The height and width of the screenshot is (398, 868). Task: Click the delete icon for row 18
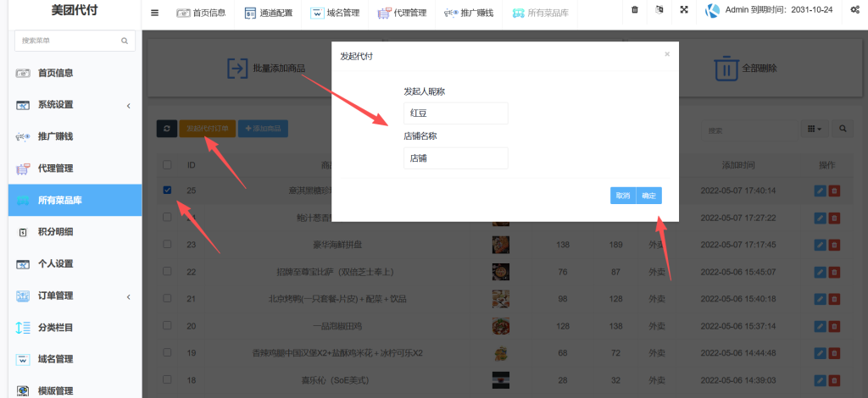pos(834,380)
